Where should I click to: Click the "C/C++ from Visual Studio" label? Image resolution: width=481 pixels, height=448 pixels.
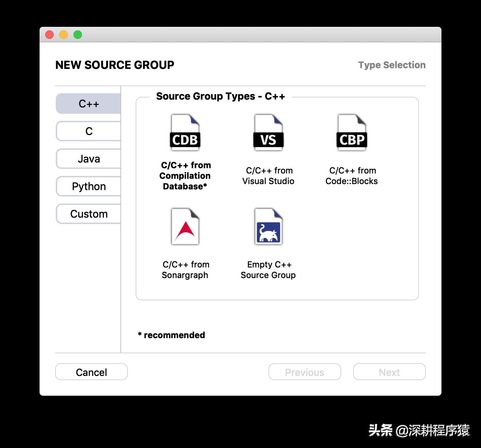(x=268, y=176)
